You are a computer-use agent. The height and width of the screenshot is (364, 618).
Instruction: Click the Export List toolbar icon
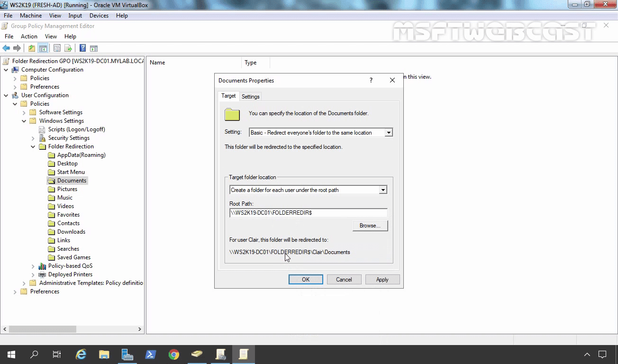[68, 48]
